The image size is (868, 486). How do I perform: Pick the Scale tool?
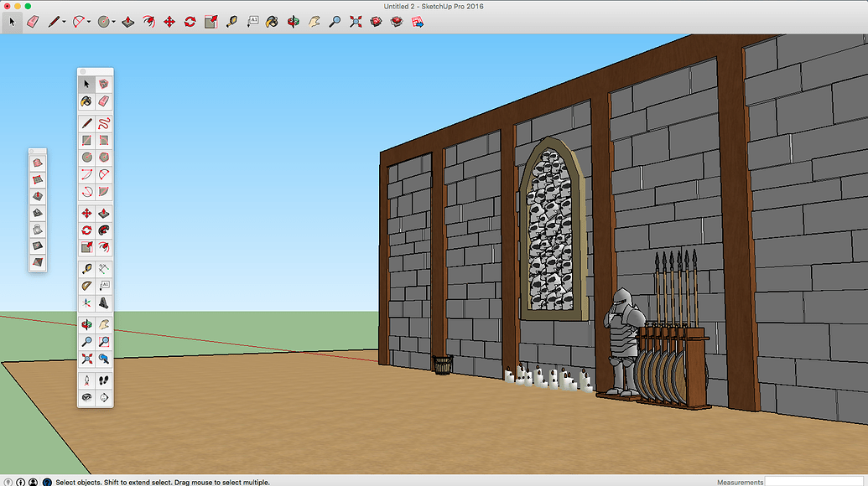pyautogui.click(x=210, y=23)
